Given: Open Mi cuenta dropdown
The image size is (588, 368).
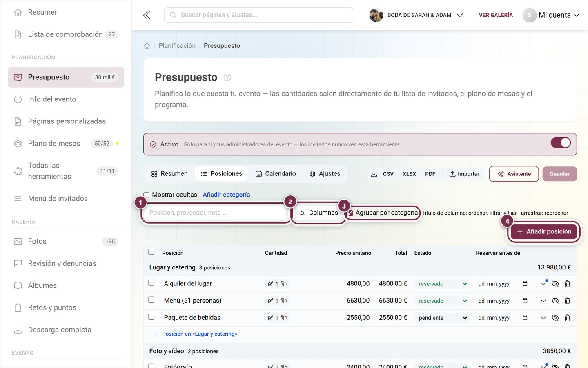Looking at the screenshot, I should click(551, 15).
